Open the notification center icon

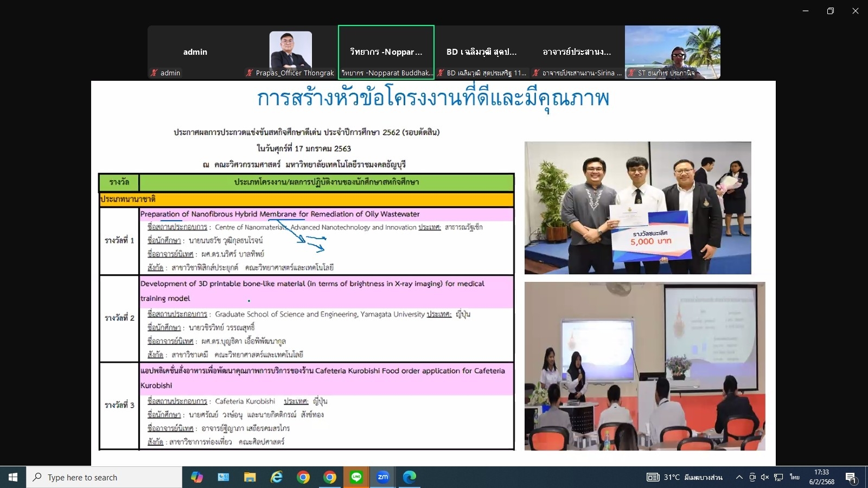coord(851,478)
